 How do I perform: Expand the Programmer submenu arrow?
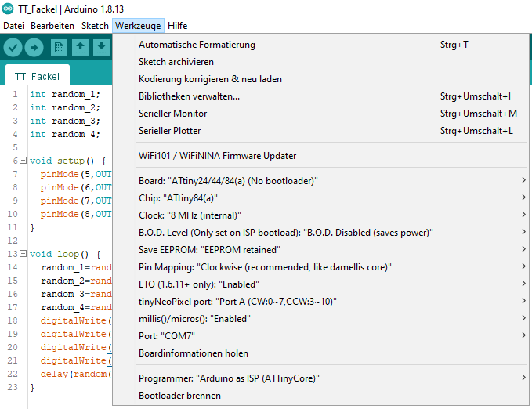(x=524, y=378)
